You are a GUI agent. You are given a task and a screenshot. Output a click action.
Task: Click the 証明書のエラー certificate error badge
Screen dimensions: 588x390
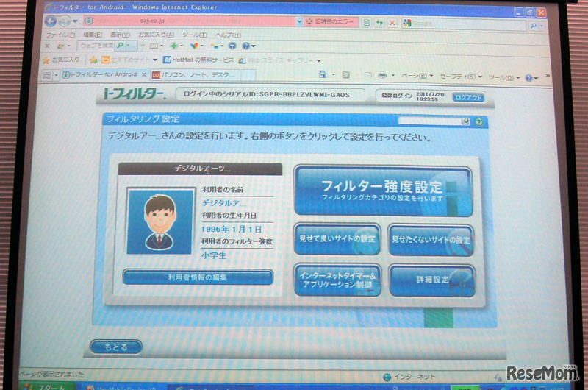coord(331,21)
